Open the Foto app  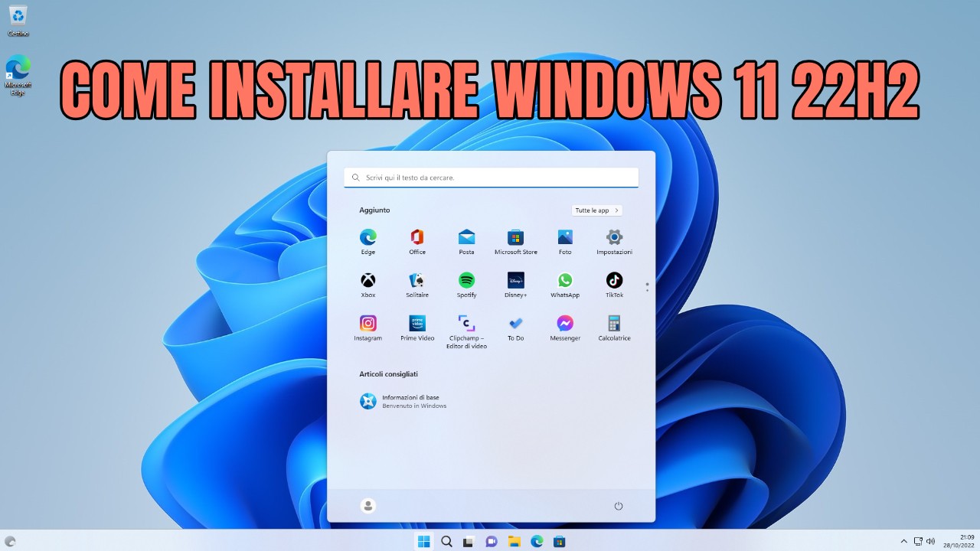(565, 241)
